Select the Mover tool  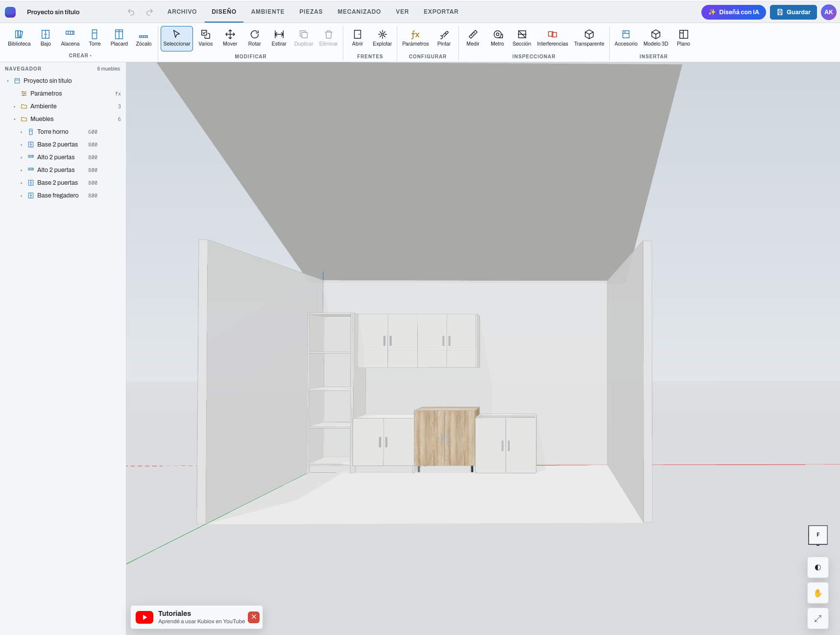click(x=230, y=38)
